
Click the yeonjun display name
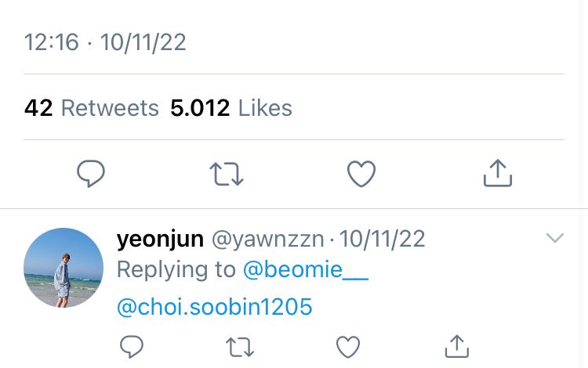click(x=160, y=239)
